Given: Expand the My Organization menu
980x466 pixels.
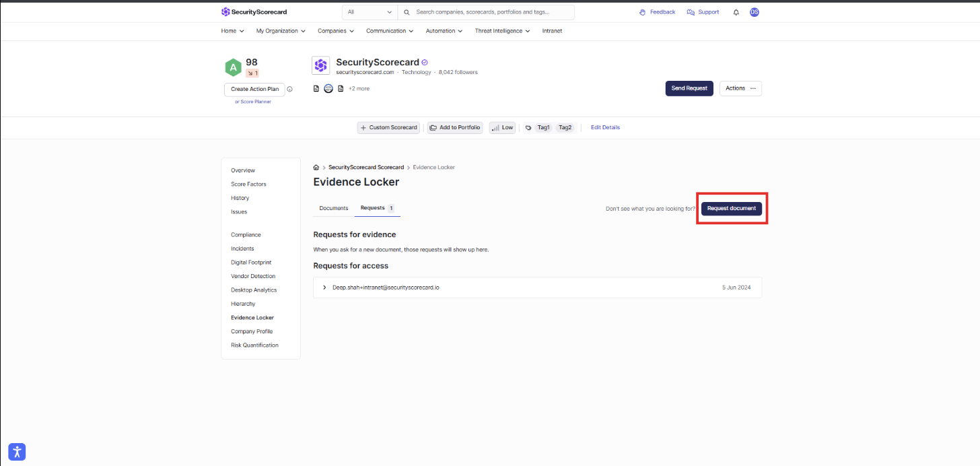Looking at the screenshot, I should coord(281,31).
